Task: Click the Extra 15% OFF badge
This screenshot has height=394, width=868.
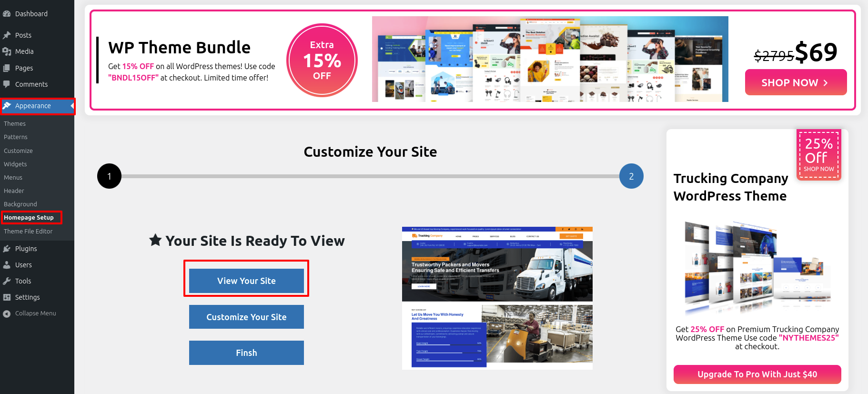Action: coord(322,60)
